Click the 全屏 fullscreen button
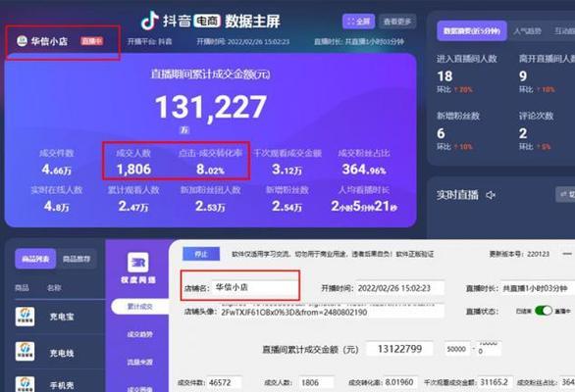Viewport: 575px width, 392px height. coord(358,22)
